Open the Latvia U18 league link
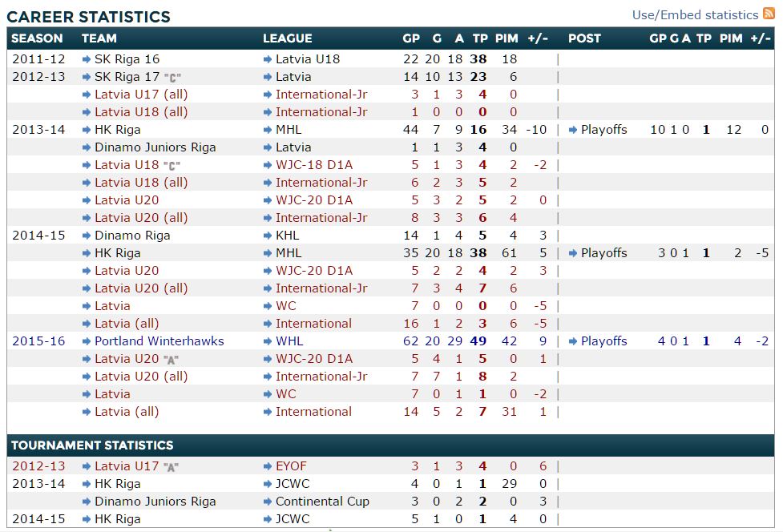783x532 pixels. tap(307, 59)
